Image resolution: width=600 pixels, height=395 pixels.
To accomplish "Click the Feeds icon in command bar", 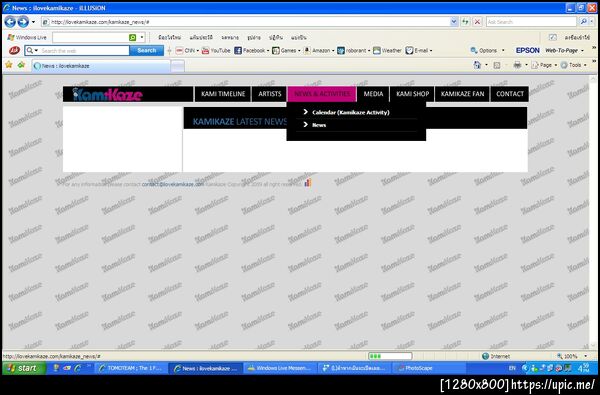I will coord(497,65).
